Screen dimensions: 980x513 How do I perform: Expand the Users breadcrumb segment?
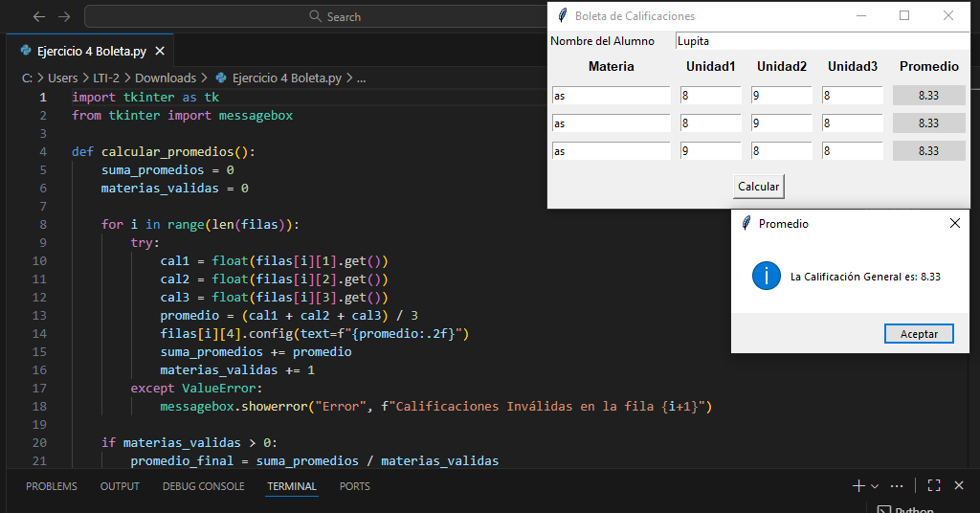(62, 78)
